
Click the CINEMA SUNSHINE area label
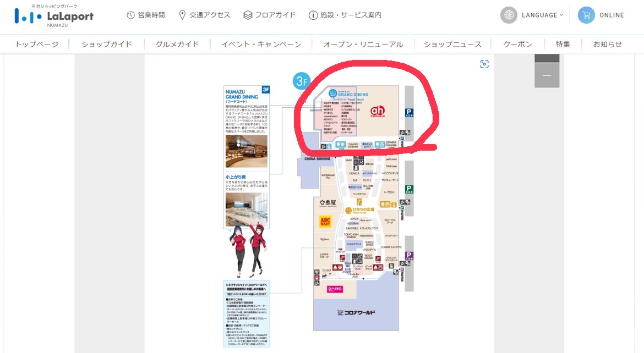tap(317, 158)
